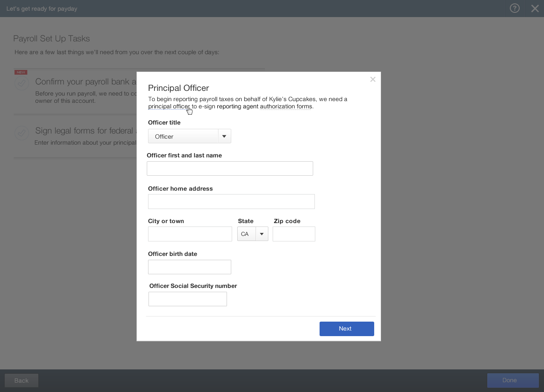544x392 pixels.
Task: Select the City or town field
Action: [190, 234]
